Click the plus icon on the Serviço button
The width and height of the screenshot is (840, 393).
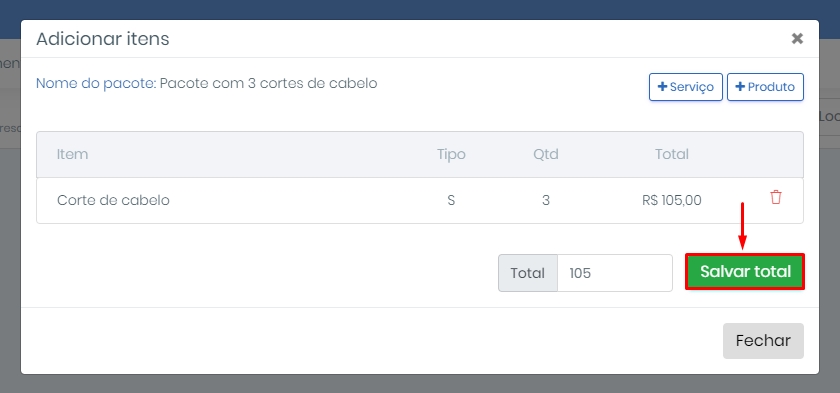coord(662,87)
